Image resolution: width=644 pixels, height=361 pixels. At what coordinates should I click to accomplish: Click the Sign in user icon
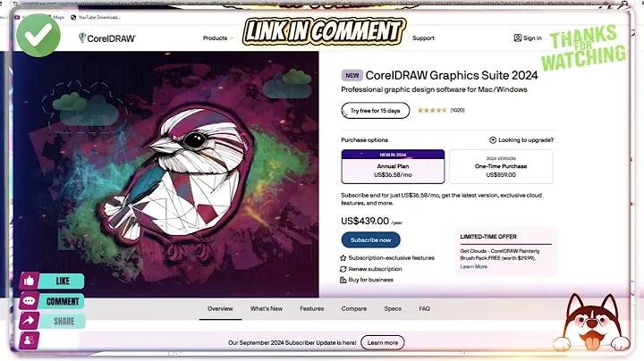pos(518,38)
